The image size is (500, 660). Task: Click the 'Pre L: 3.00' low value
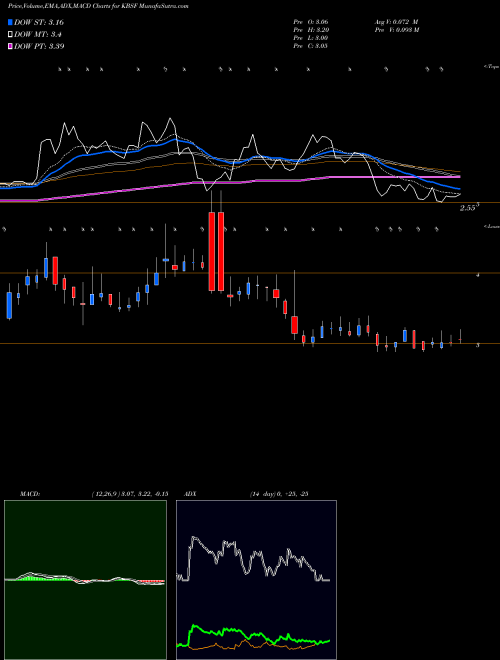[311, 38]
